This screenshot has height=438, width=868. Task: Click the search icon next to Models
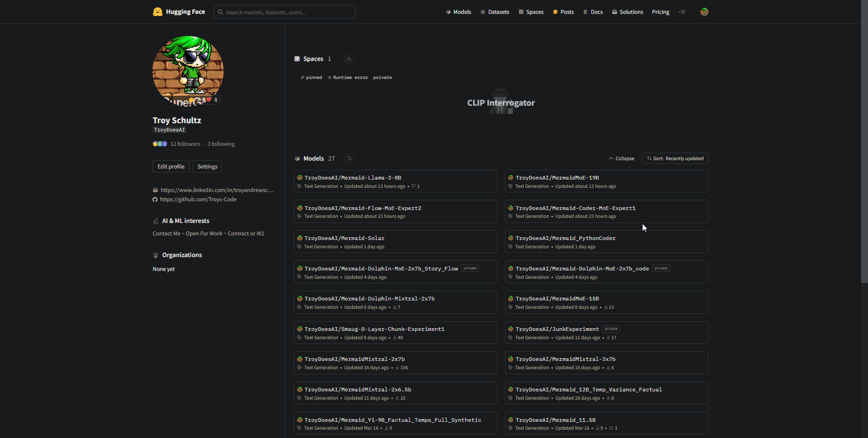[350, 159]
